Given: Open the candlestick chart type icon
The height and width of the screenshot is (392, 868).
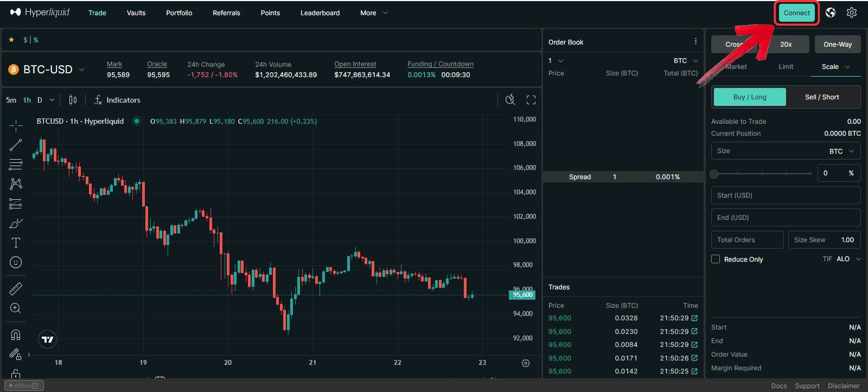Looking at the screenshot, I should pyautogui.click(x=73, y=100).
